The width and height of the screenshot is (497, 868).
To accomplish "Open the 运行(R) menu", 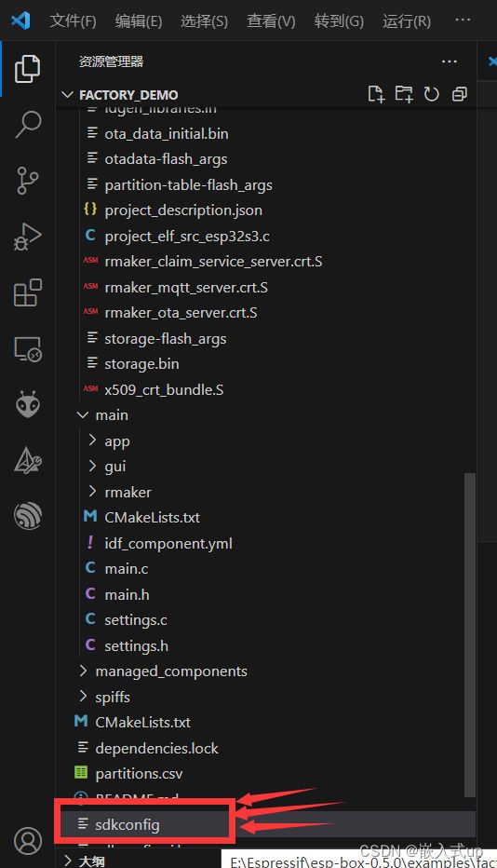I will (x=406, y=21).
